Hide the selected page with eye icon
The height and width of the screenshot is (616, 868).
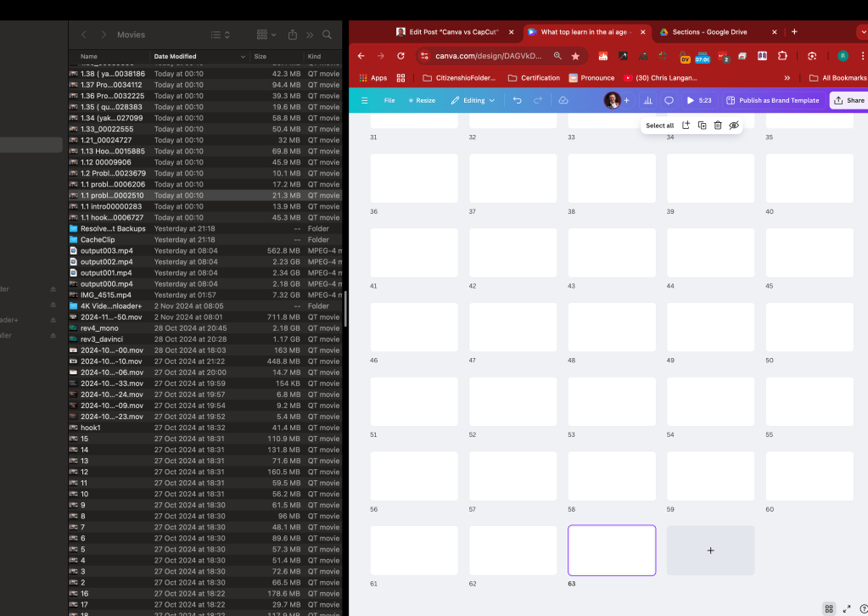click(734, 125)
